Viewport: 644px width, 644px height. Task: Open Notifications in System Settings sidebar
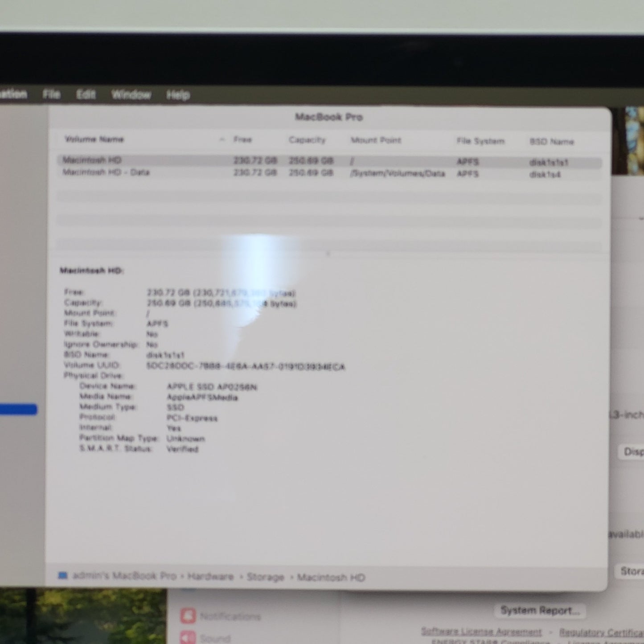pyautogui.click(x=231, y=616)
